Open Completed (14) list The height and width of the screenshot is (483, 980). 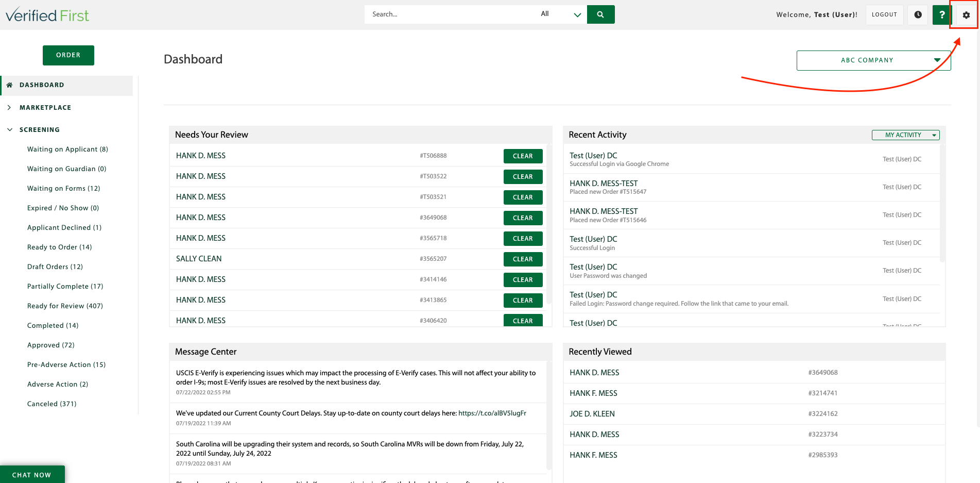[x=53, y=326]
